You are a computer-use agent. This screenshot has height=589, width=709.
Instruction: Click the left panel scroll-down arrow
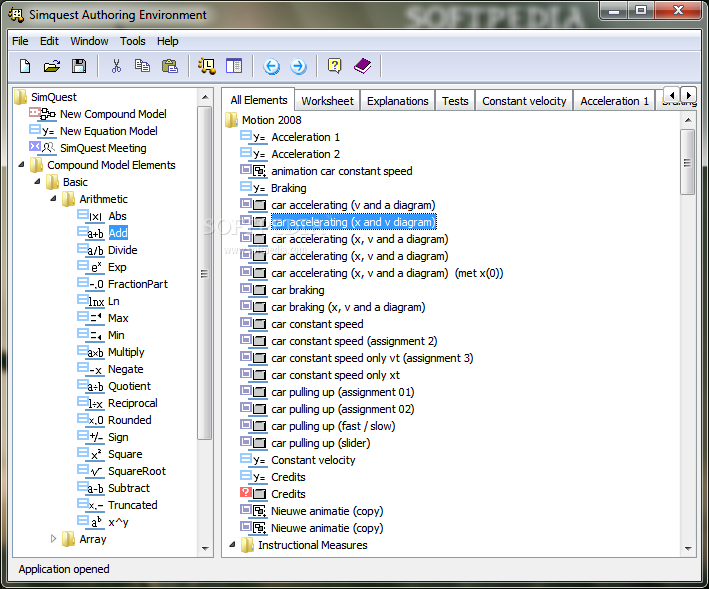pos(205,548)
